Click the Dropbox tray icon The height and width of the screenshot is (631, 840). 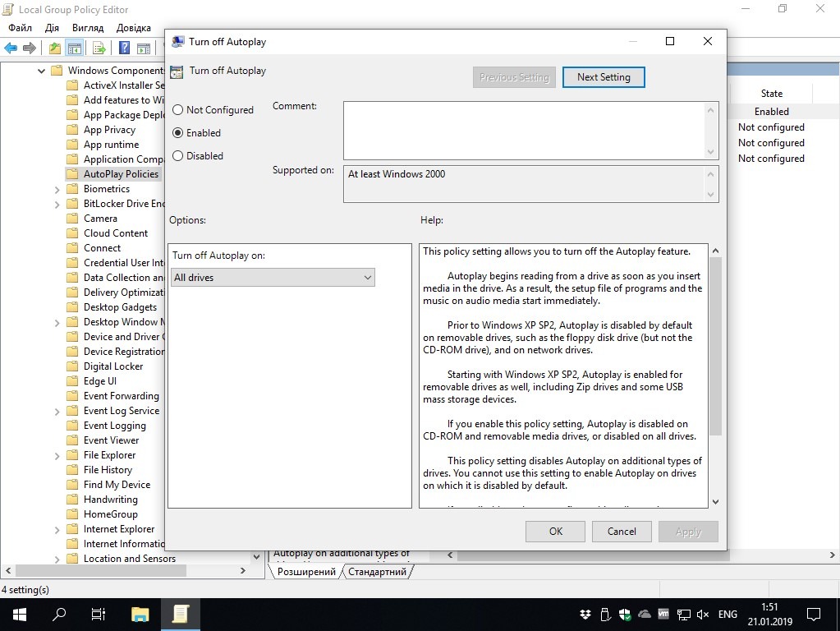point(585,615)
